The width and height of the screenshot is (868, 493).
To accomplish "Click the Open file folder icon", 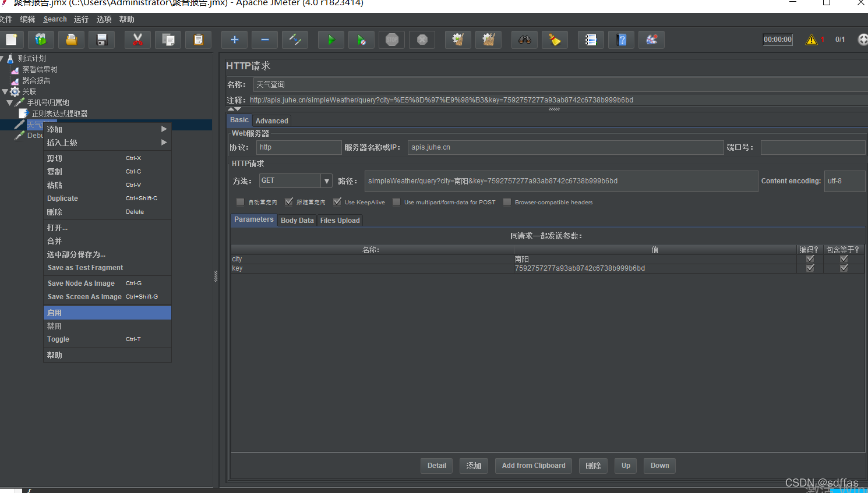I will 71,40.
